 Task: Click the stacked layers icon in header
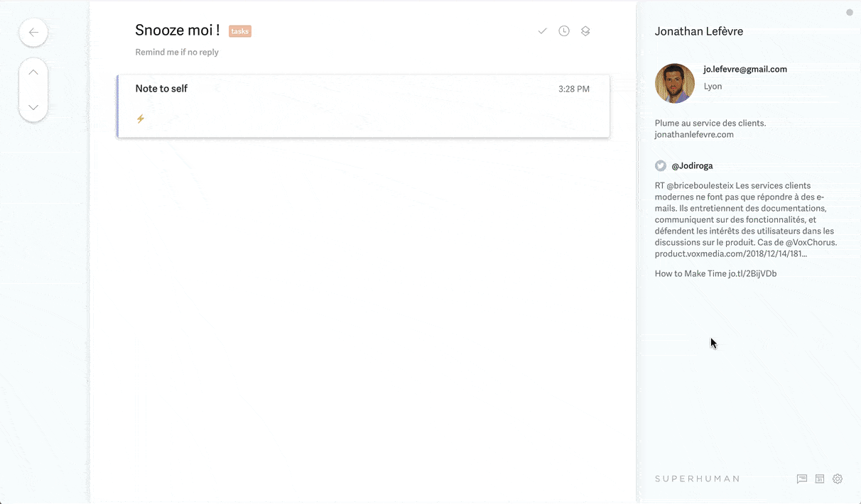click(585, 31)
